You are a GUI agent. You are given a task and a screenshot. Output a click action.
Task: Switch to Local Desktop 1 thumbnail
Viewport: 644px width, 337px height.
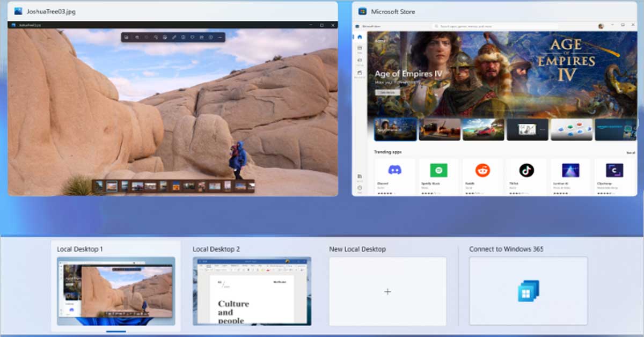pos(116,291)
